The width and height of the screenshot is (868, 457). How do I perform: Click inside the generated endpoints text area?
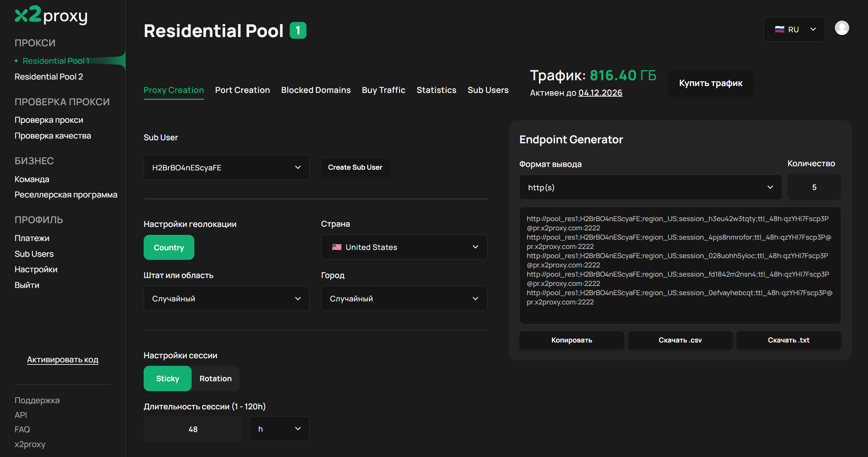[680, 265]
